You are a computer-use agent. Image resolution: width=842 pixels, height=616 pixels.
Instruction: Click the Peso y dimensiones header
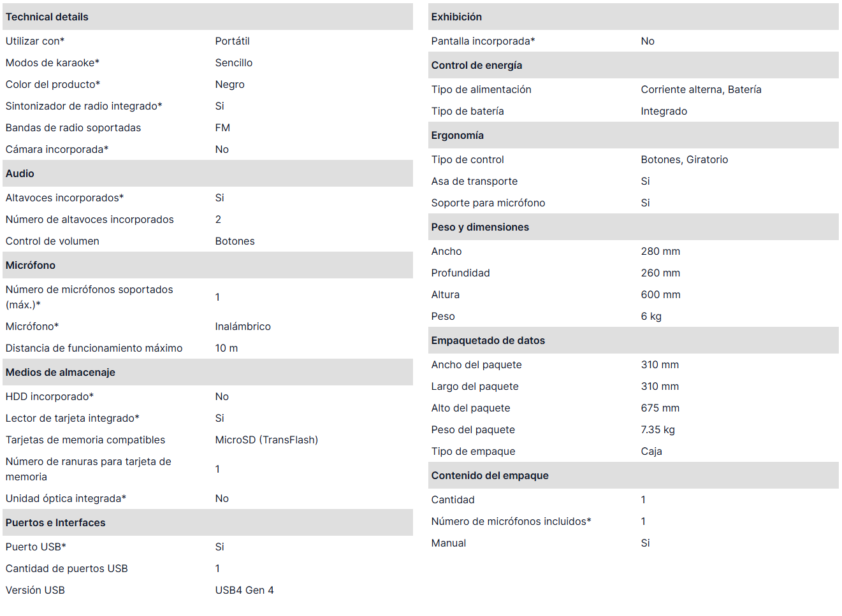tap(480, 227)
